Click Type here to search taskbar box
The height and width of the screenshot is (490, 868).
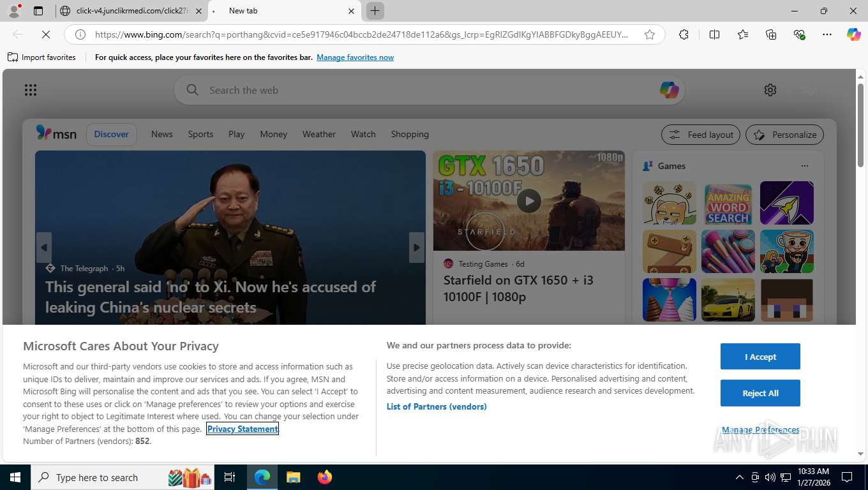pyautogui.click(x=123, y=477)
